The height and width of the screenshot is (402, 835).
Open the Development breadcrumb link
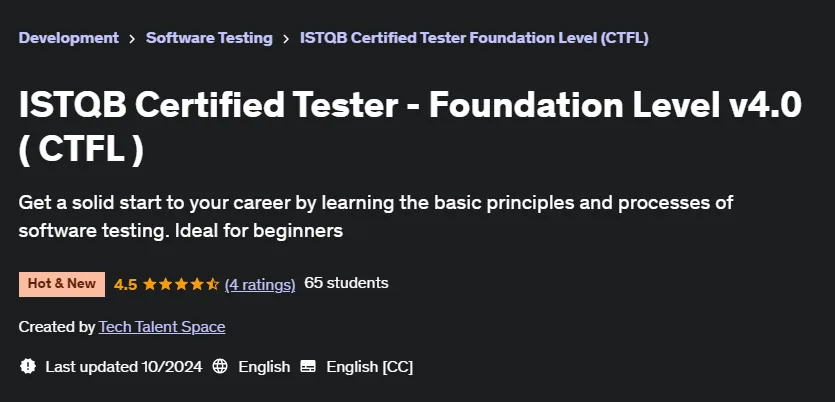click(x=69, y=38)
